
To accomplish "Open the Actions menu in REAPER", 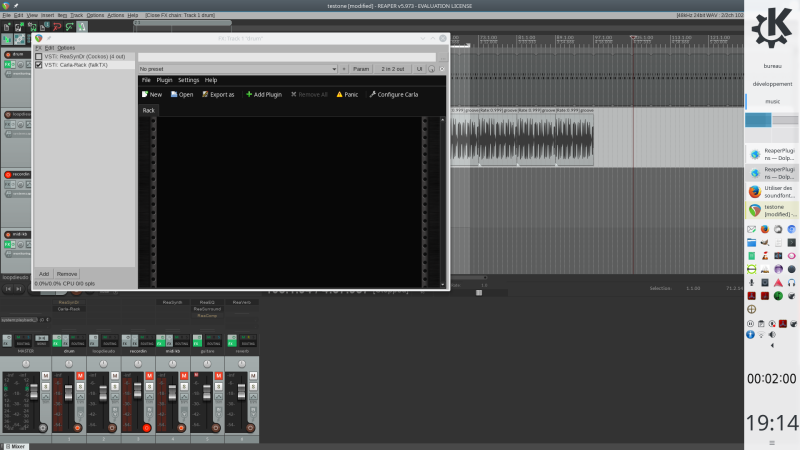I will (x=115, y=15).
